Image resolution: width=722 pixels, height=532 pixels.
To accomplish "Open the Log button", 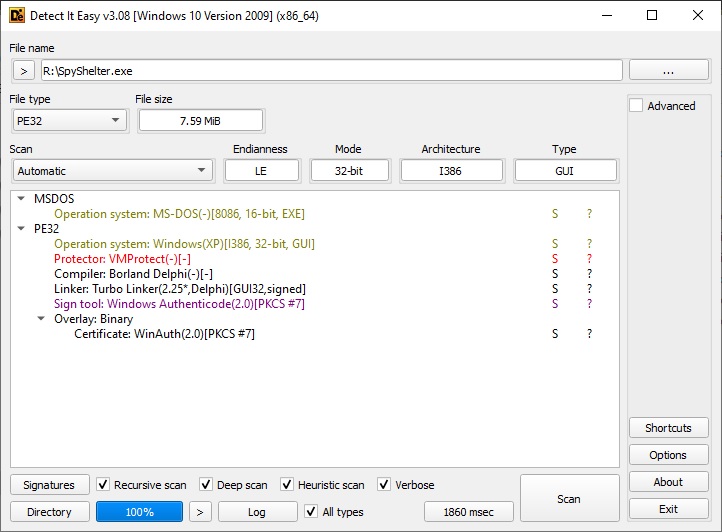I will tap(257, 512).
